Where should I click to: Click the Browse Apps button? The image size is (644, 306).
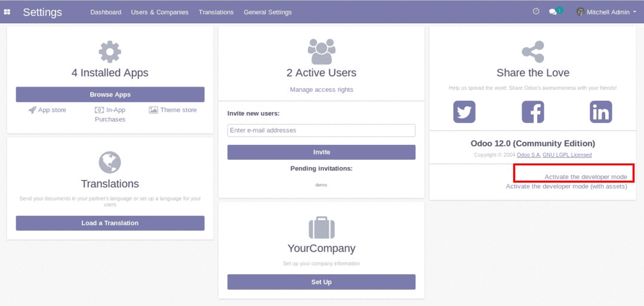tap(110, 94)
